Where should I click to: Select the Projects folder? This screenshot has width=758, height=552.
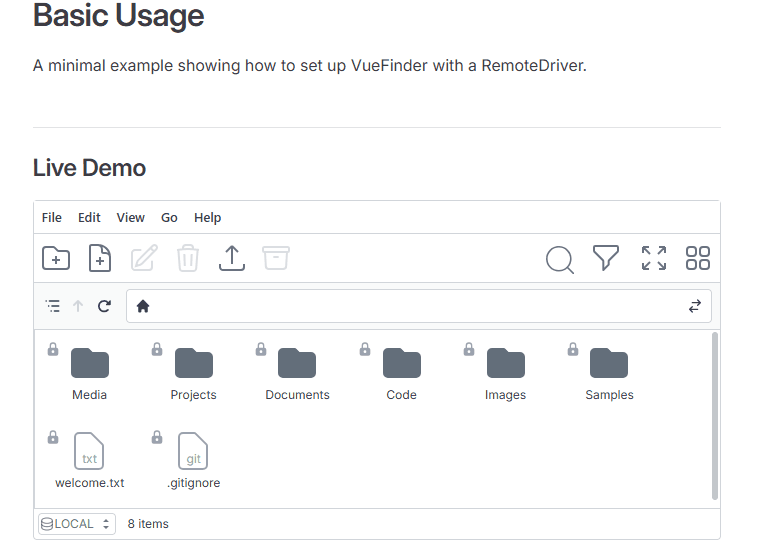(x=194, y=363)
